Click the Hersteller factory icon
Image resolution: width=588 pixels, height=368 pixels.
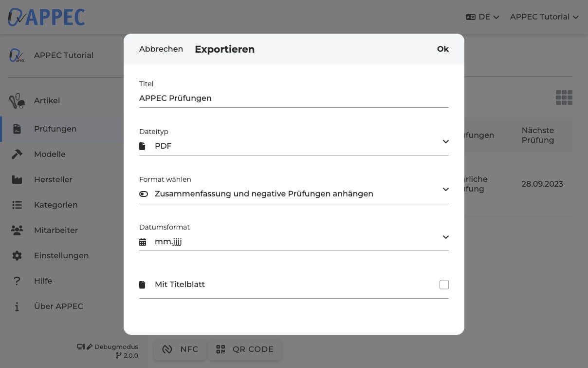(x=17, y=180)
